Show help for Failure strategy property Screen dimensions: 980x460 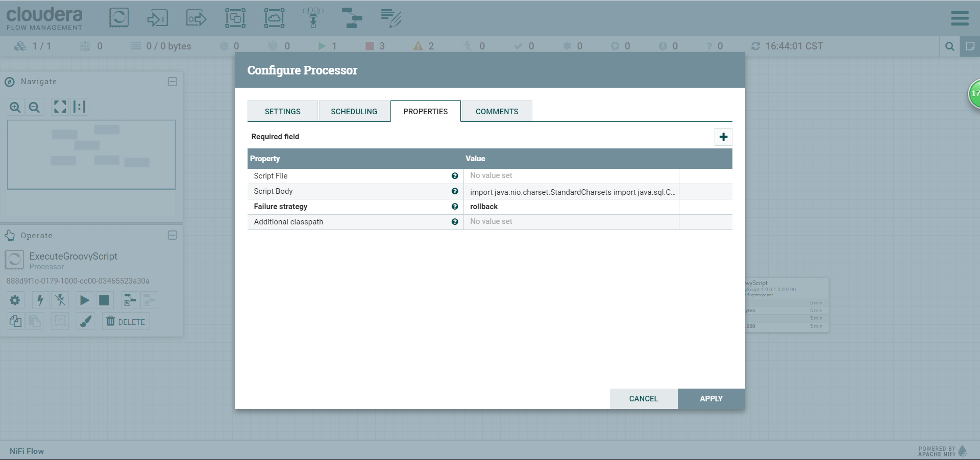[x=455, y=207]
